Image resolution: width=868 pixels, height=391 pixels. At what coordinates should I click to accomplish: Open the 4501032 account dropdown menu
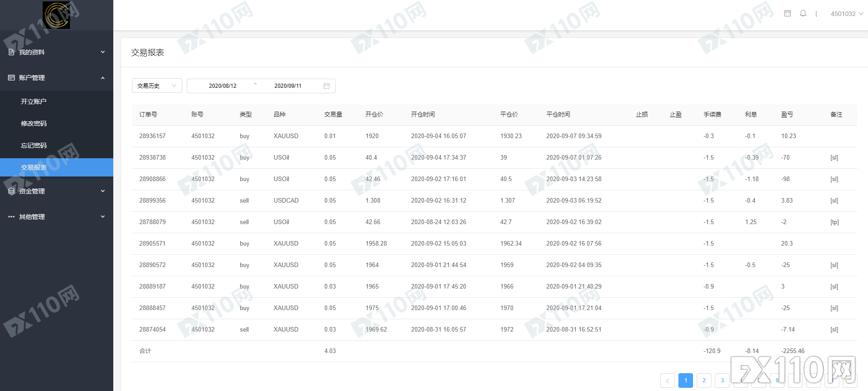[x=847, y=14]
